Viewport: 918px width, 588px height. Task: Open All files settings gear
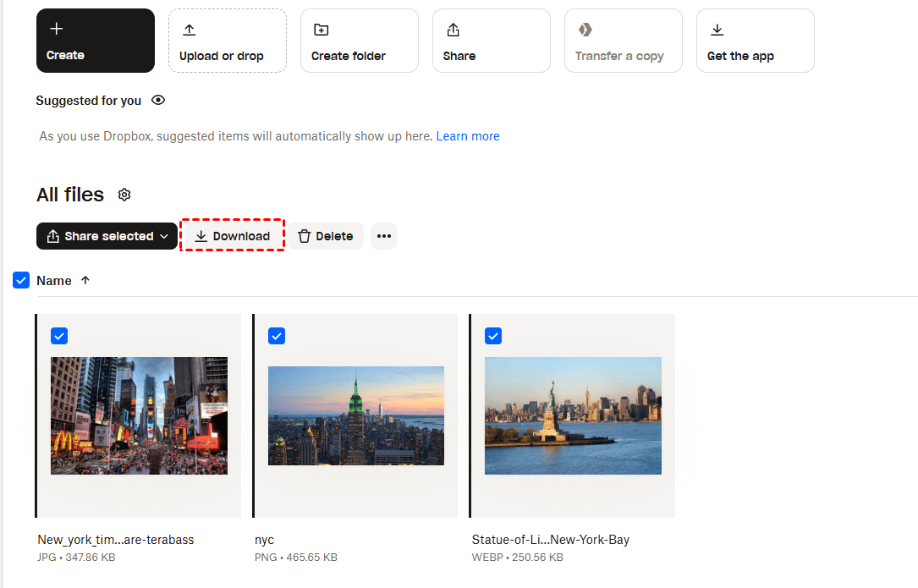click(x=124, y=195)
